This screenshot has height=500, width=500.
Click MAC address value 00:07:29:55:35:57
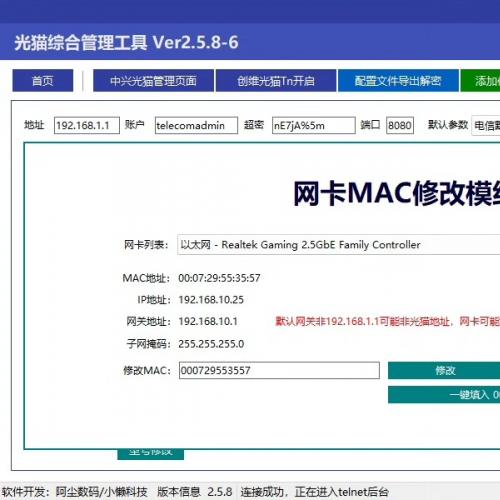[219, 278]
